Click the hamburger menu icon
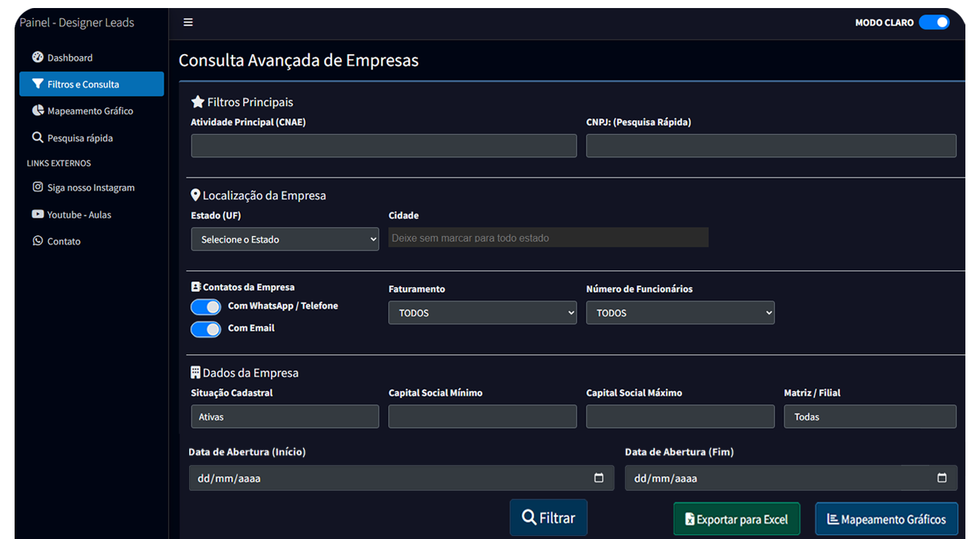Image resolution: width=980 pixels, height=539 pixels. (188, 22)
